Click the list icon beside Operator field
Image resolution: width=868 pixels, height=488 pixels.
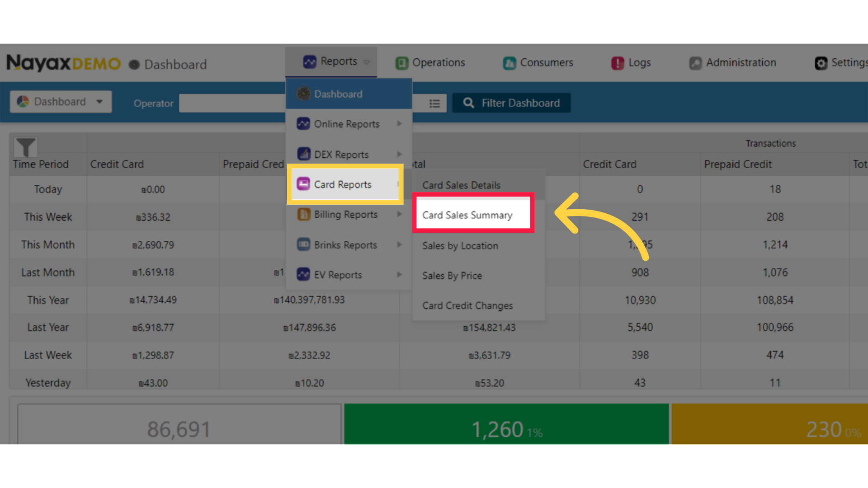[434, 103]
